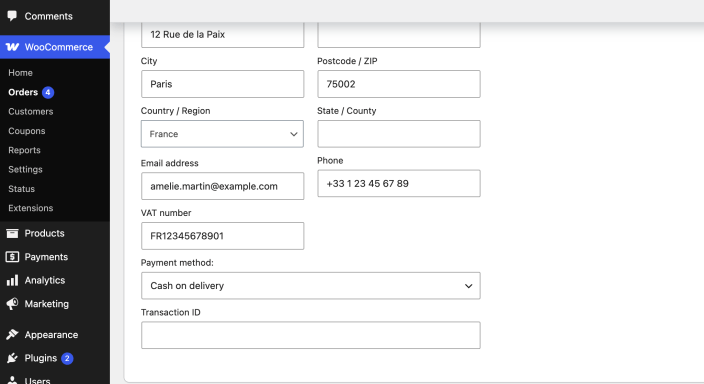The image size is (704, 384).
Task: Click the VAT number field
Action: click(222, 236)
